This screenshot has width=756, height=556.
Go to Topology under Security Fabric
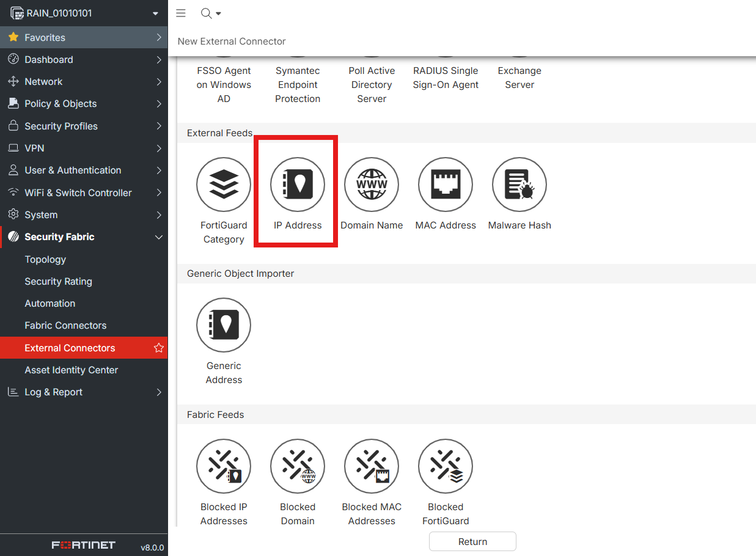84,260
